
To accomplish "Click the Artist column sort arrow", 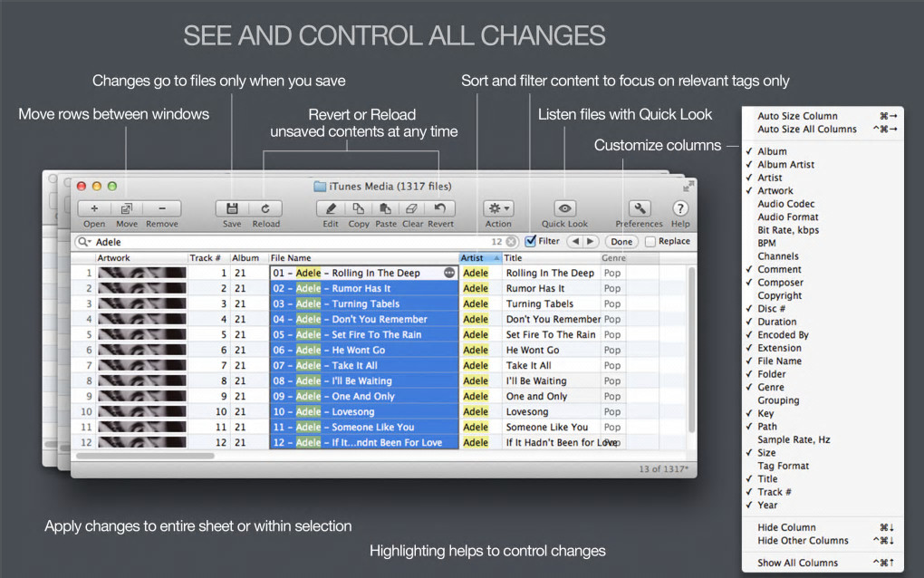I will click(x=496, y=258).
